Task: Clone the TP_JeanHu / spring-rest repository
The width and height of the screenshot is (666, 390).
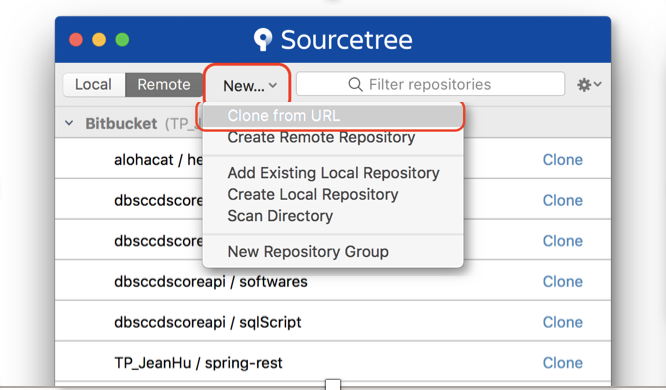Action: coord(562,363)
